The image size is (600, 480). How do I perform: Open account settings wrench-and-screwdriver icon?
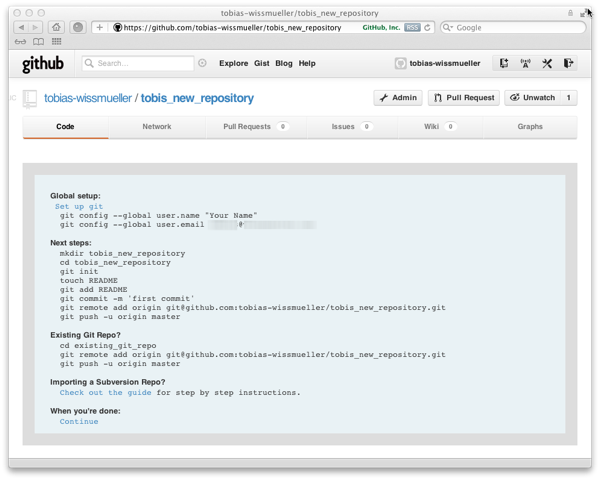click(547, 63)
